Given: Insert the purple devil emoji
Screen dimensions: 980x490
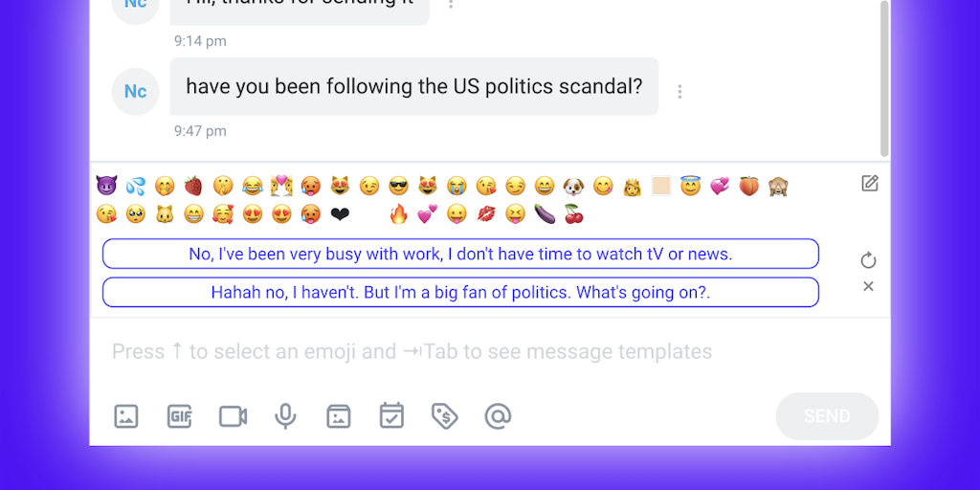Looking at the screenshot, I should pyautogui.click(x=106, y=186).
